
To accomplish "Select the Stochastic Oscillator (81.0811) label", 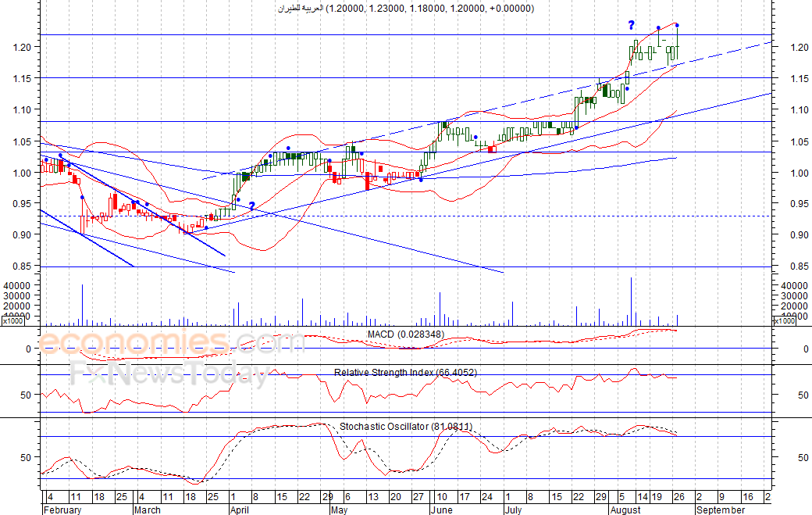I will (405, 427).
